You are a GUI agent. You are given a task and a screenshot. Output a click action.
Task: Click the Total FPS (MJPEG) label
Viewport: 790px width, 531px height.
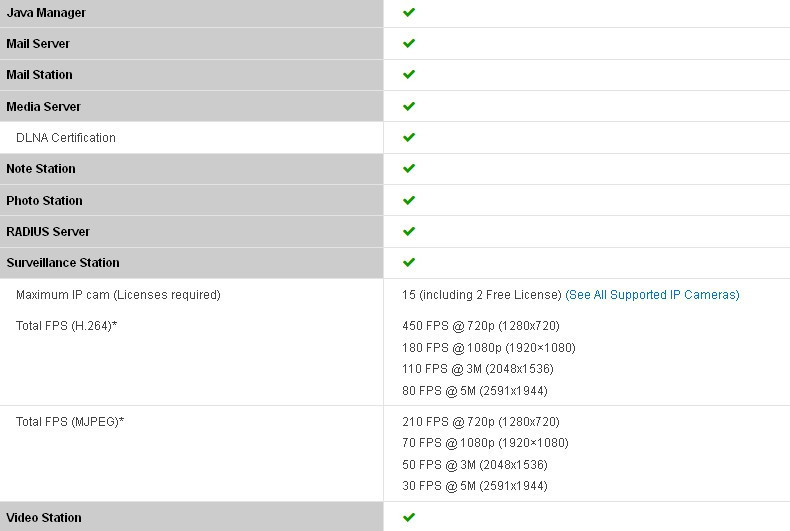pos(70,422)
